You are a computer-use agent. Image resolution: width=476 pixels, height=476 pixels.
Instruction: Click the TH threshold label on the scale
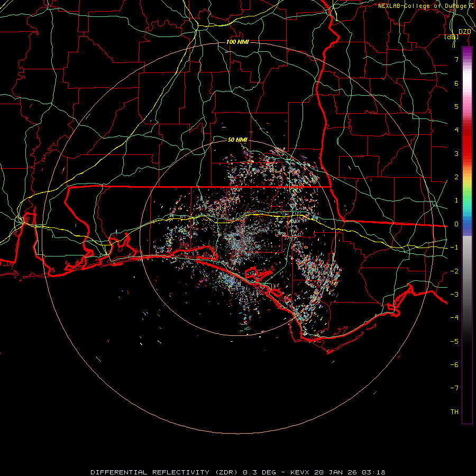point(454,412)
